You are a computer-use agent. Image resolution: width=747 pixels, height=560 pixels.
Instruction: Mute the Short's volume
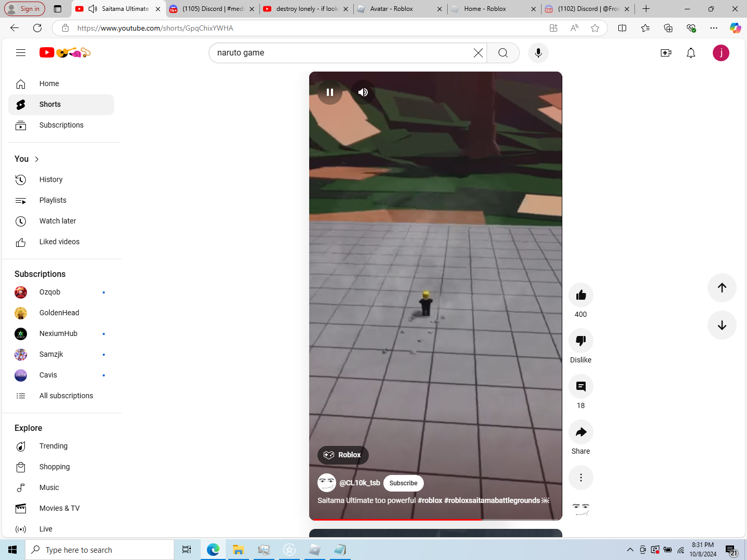coord(363,92)
